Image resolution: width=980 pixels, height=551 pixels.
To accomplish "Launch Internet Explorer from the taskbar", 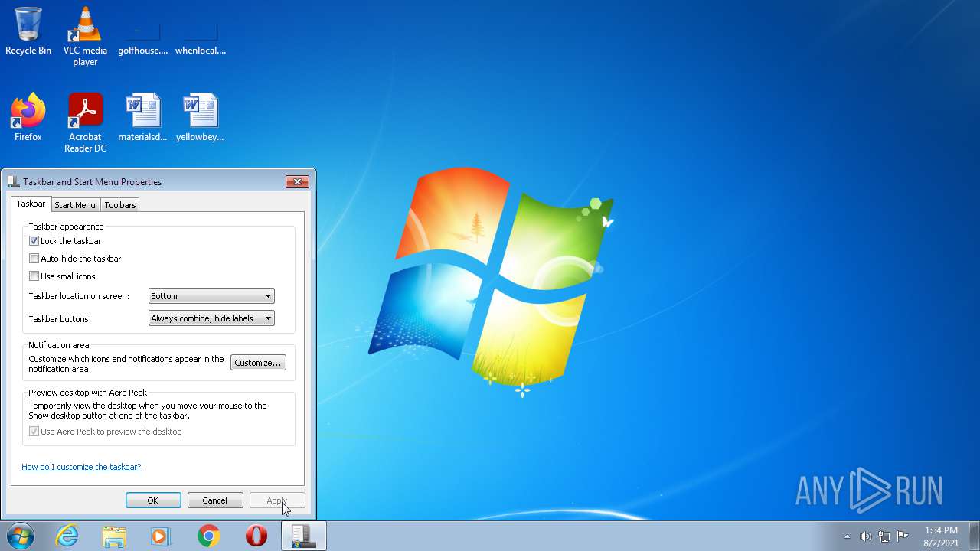I will tap(67, 536).
